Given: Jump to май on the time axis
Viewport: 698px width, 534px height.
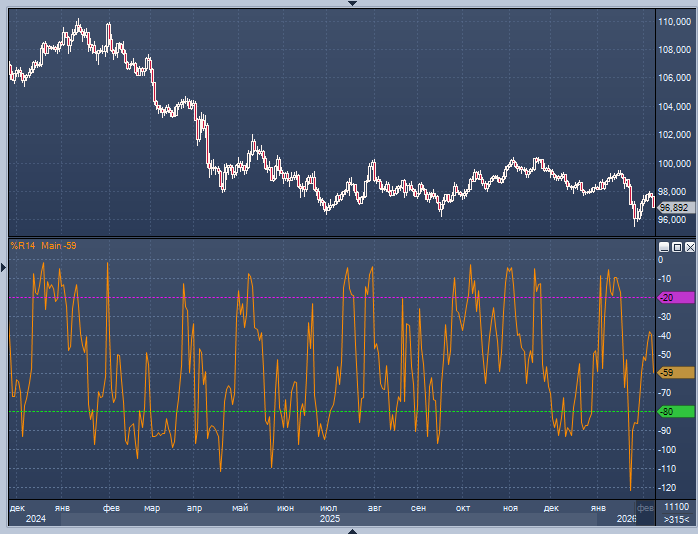Looking at the screenshot, I should point(240,508).
